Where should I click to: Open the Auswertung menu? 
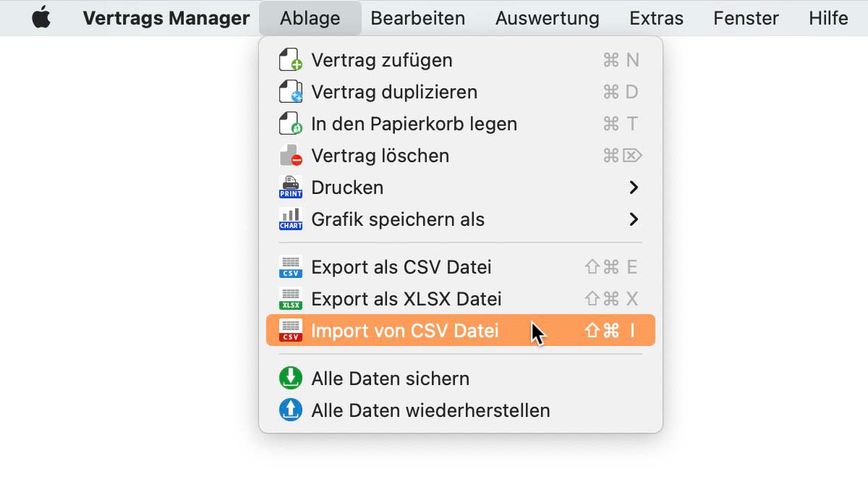[548, 18]
